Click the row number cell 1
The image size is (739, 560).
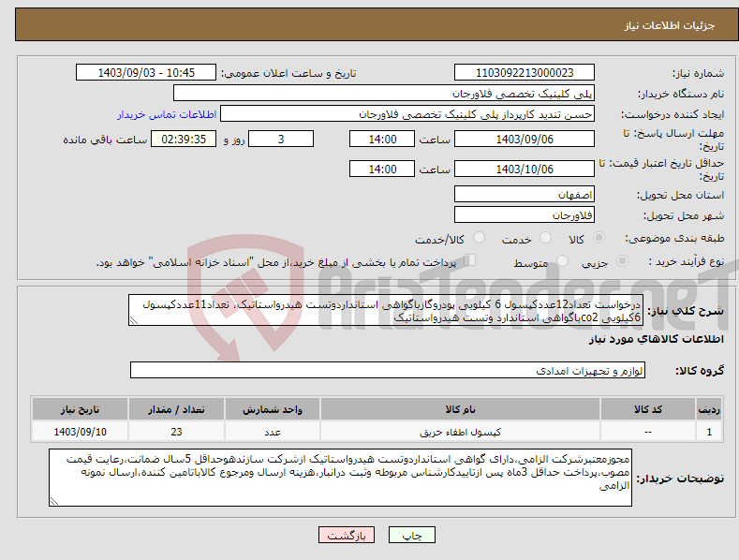[709, 432]
